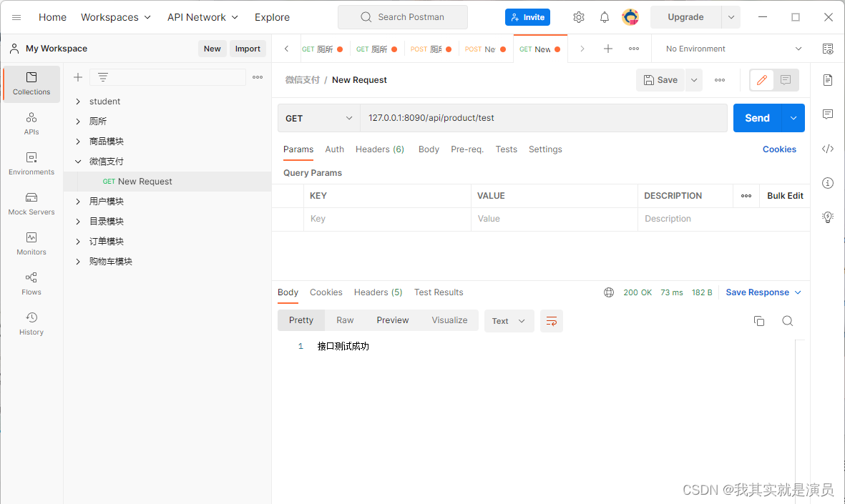Expand the 商品模块 collection
The height and width of the screenshot is (504, 845).
click(78, 142)
